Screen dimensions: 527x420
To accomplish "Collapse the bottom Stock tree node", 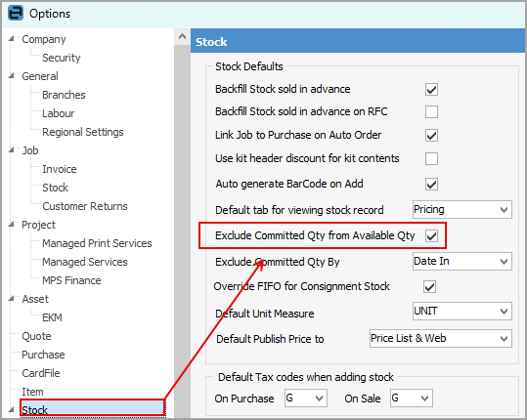I will point(12,409).
